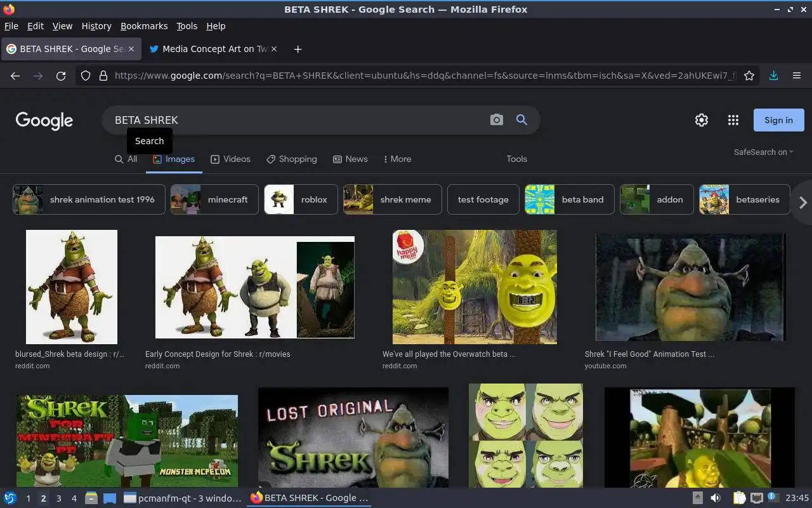Click the magnifier search button
This screenshot has height=508, width=812.
pos(521,120)
